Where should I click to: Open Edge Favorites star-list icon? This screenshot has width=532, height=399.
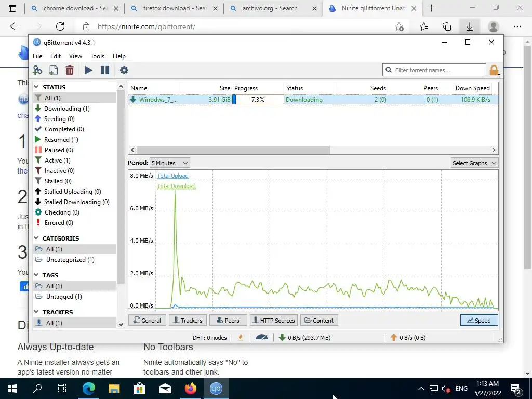coord(424,26)
